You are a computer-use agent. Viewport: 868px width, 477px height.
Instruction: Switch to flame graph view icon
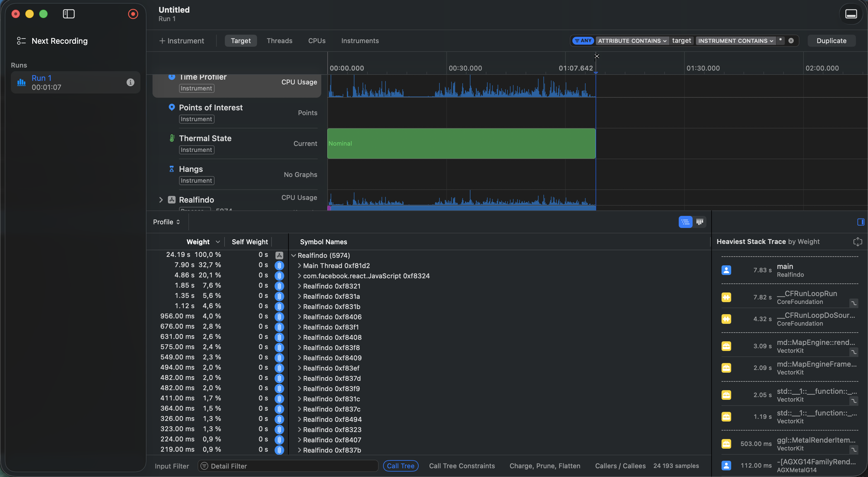click(x=700, y=222)
